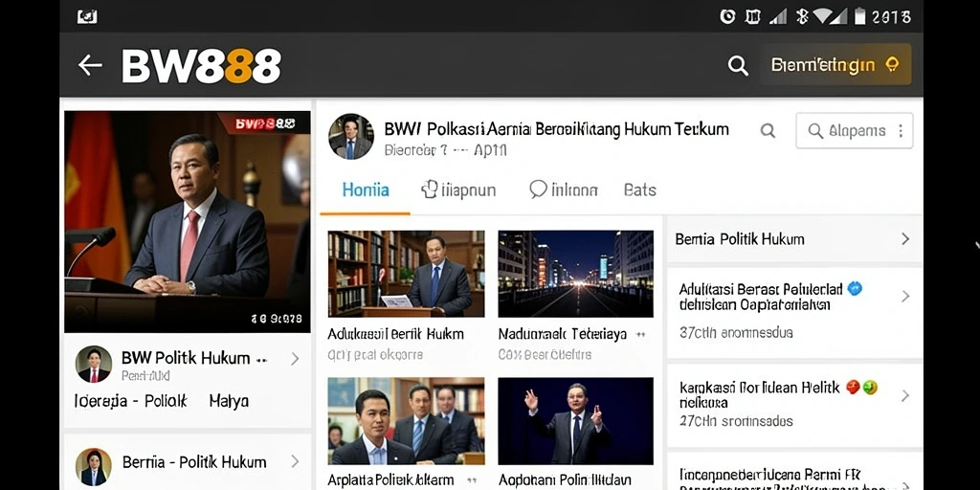Open the night city street video thumbnail

point(575,274)
